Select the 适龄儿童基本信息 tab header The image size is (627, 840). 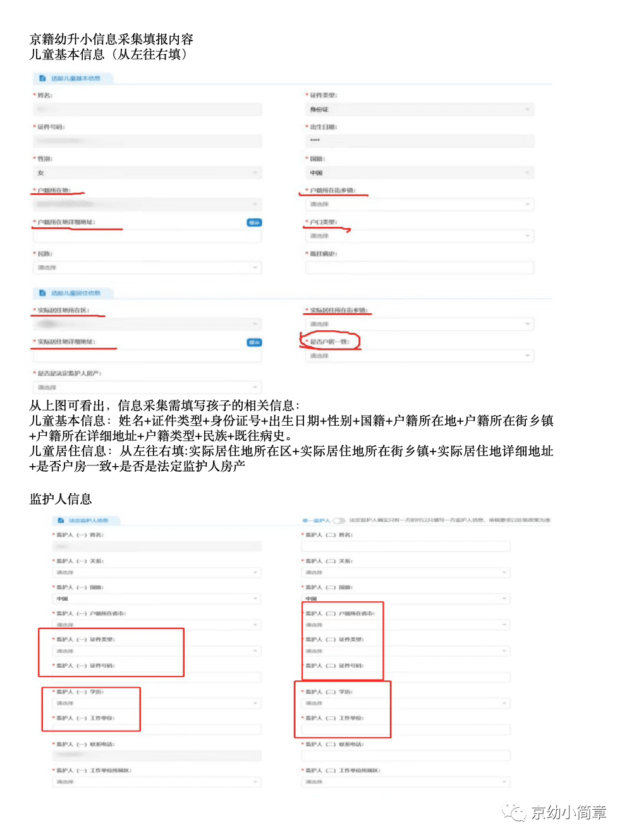click(x=75, y=78)
